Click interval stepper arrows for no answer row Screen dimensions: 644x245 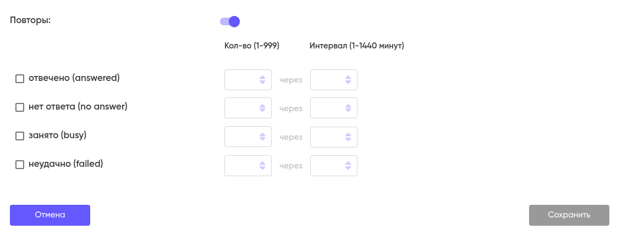(348, 108)
